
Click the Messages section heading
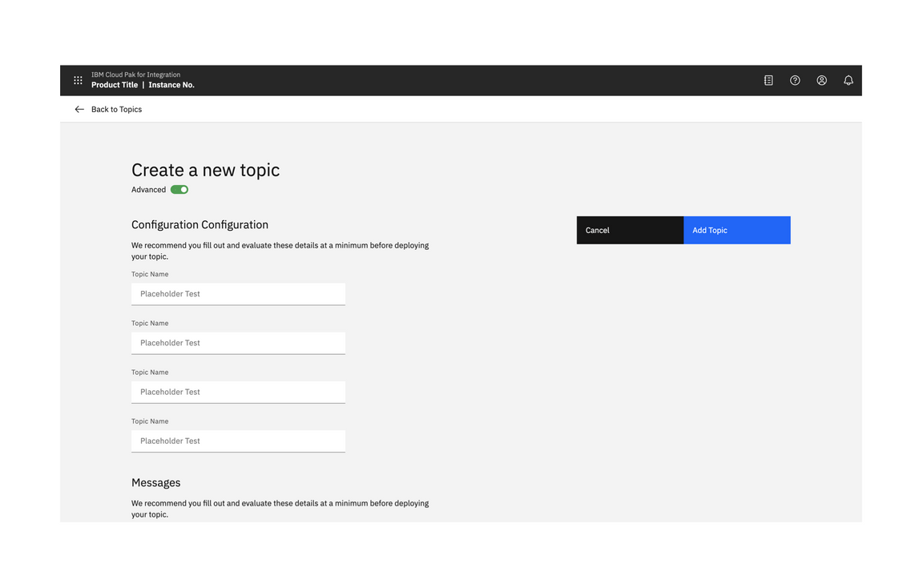[x=155, y=482]
